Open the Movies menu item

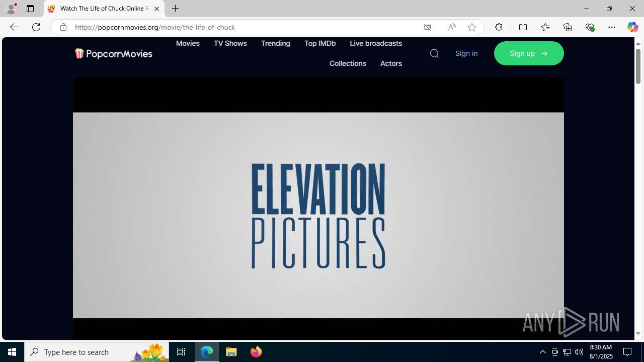[x=188, y=43]
